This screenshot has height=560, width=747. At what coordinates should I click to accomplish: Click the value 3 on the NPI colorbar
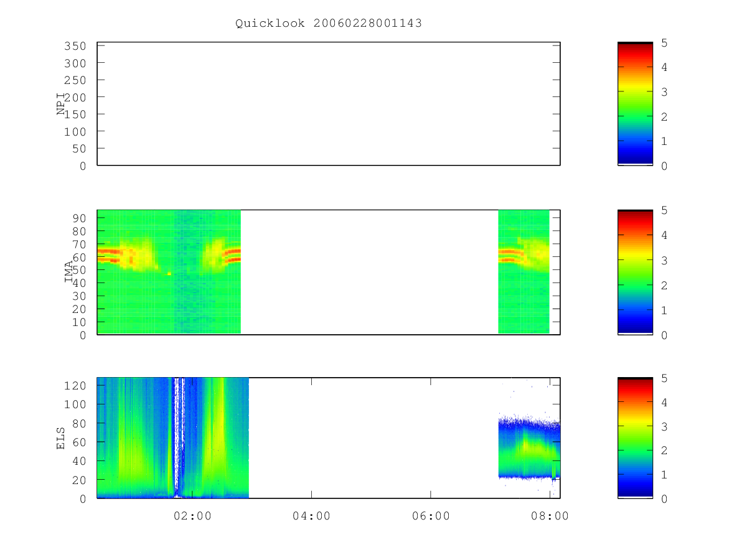pyautogui.click(x=665, y=92)
